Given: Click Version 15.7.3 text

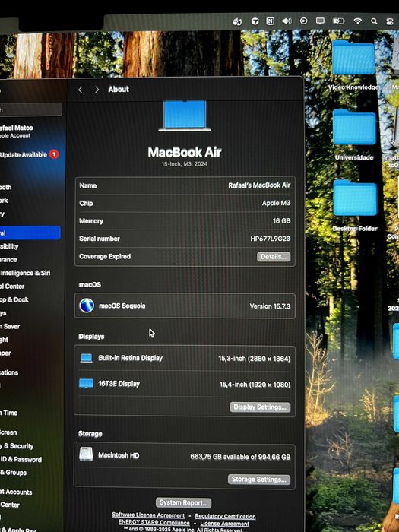Looking at the screenshot, I should click(270, 306).
